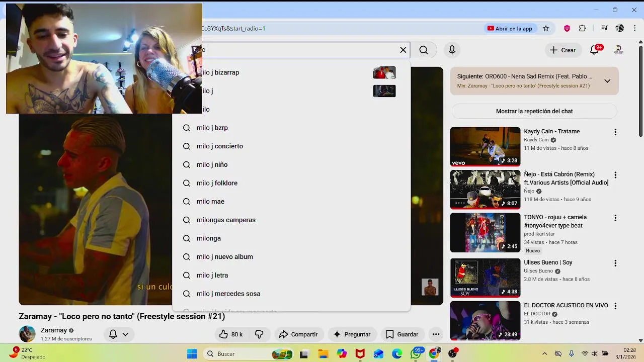Viewport: 644px width, 362px height.
Task: Open options for Ñejo - Está Cabrón
Action: pos(615,175)
